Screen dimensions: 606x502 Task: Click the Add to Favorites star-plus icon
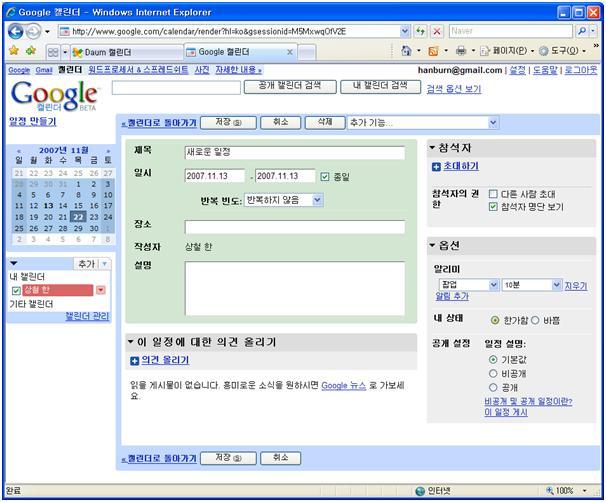[31, 51]
